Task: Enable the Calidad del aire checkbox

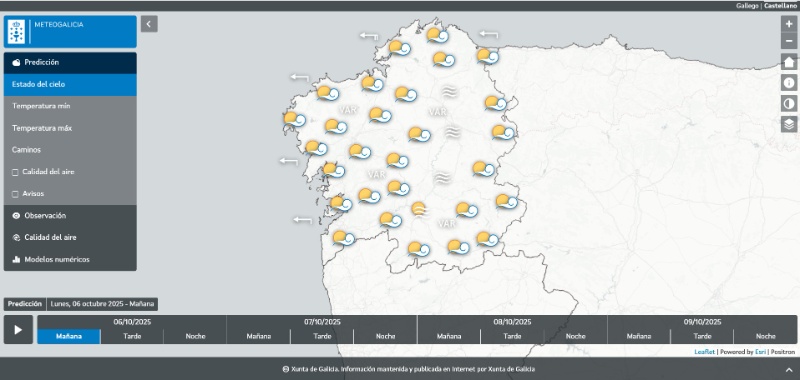Action: click(x=15, y=172)
